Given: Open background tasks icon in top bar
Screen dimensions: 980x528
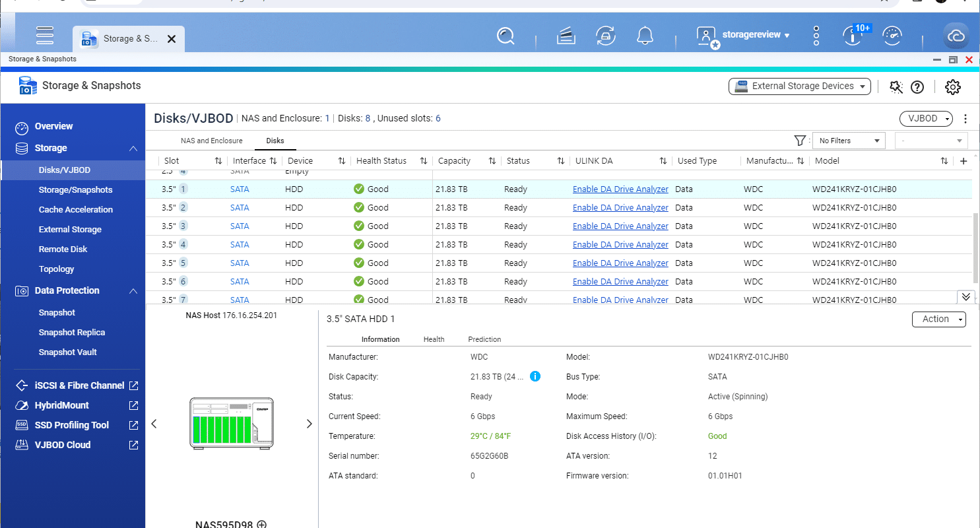Looking at the screenshot, I should (x=566, y=36).
